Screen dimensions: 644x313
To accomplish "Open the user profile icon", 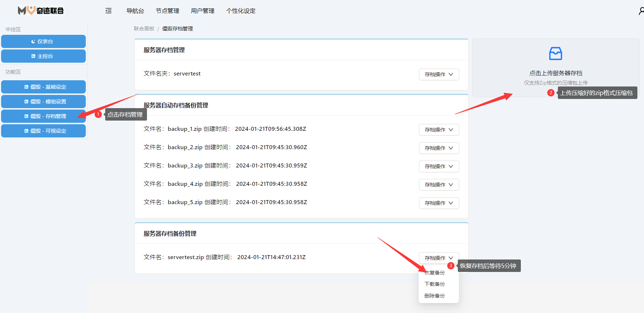I will (641, 11).
